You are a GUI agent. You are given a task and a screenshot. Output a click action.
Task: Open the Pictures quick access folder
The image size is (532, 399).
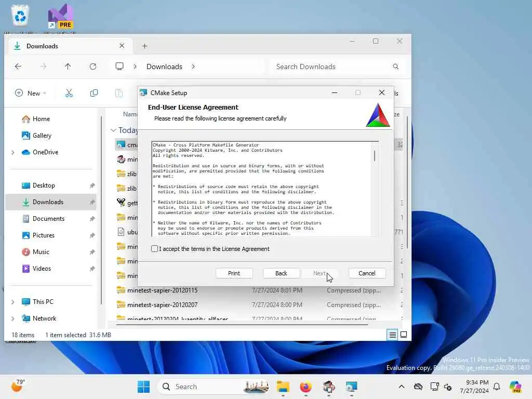(x=43, y=235)
